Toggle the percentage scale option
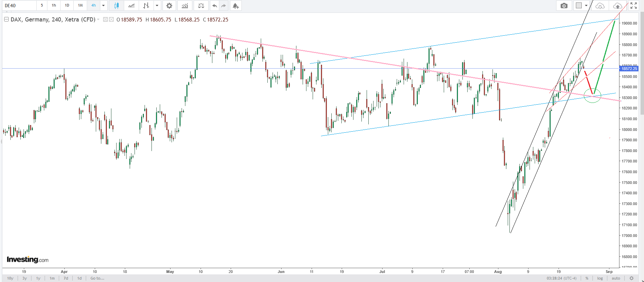Viewport: 644px width, 282px height. tap(587, 278)
